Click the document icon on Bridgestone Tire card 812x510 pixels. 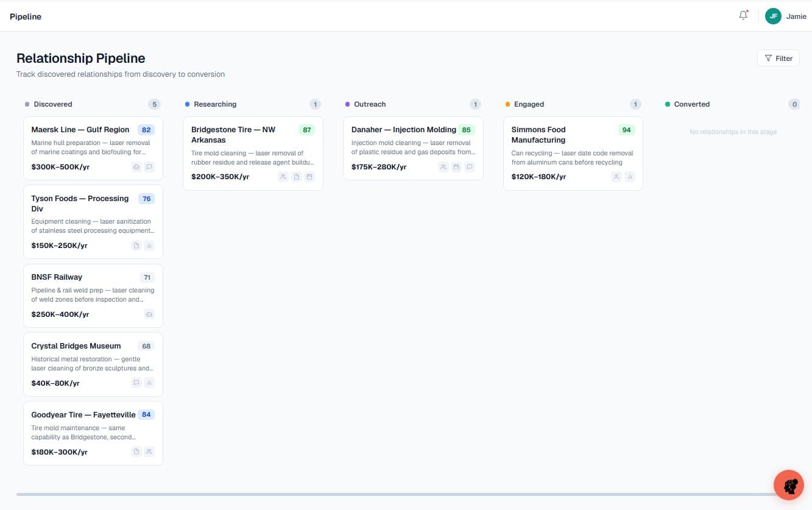click(x=297, y=177)
